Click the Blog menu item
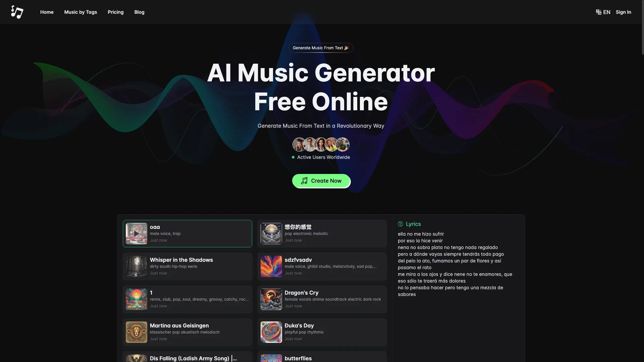The height and width of the screenshot is (362, 644). 139,12
